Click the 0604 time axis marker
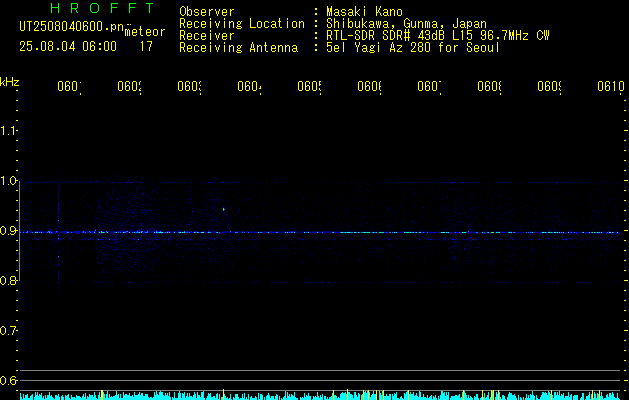629x400 pixels. (249, 87)
